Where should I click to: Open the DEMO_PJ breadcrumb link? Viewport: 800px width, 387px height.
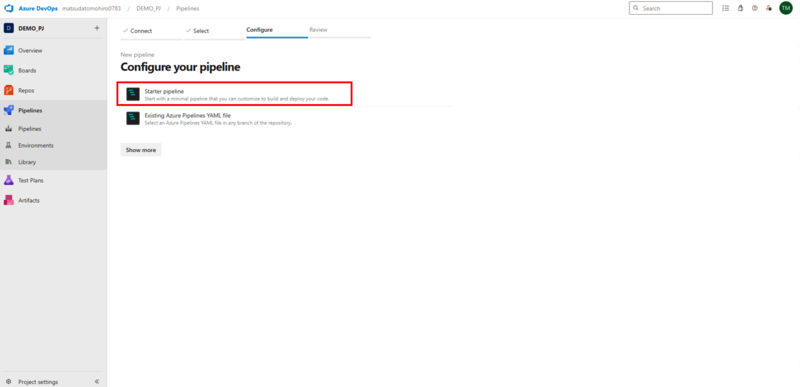[149, 8]
